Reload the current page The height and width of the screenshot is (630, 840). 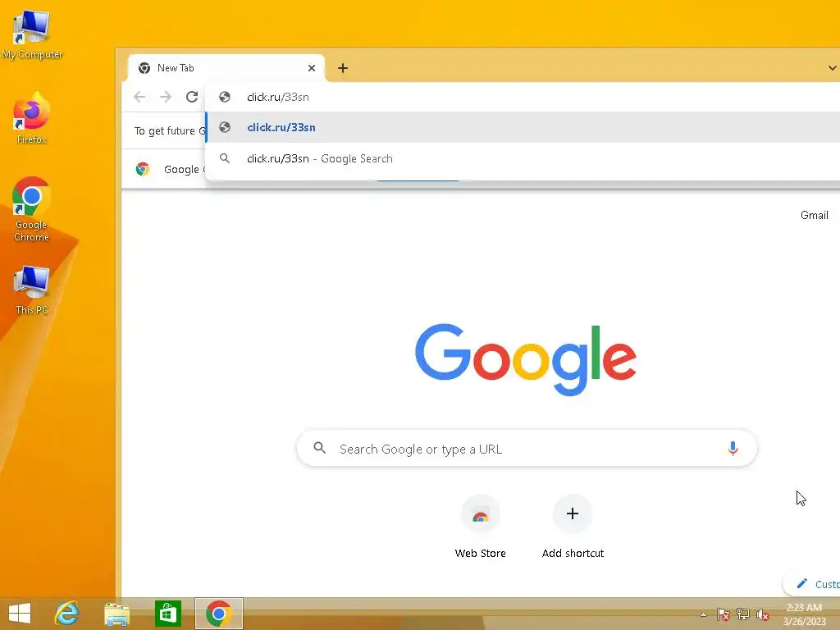192,97
